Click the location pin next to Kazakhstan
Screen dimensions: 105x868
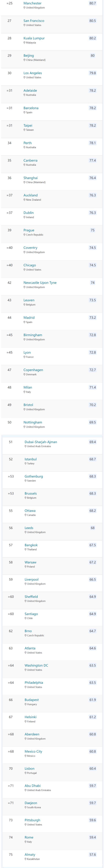click(x=26, y=859)
